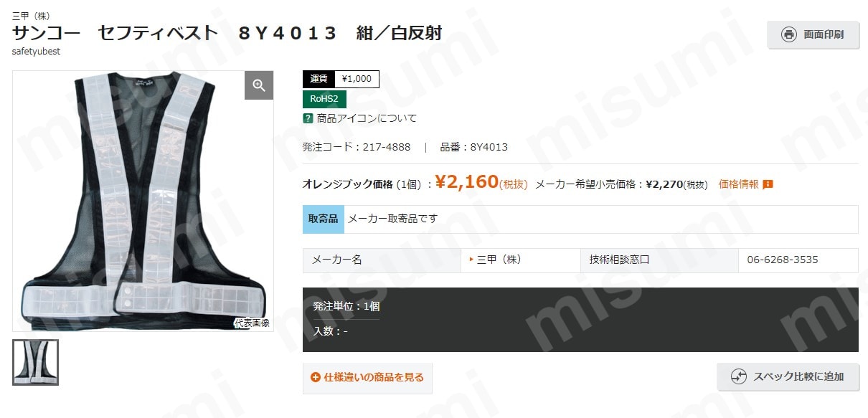Image resolution: width=868 pixels, height=418 pixels.
Task: Select the vest thumbnail below main image
Action: tap(35, 362)
